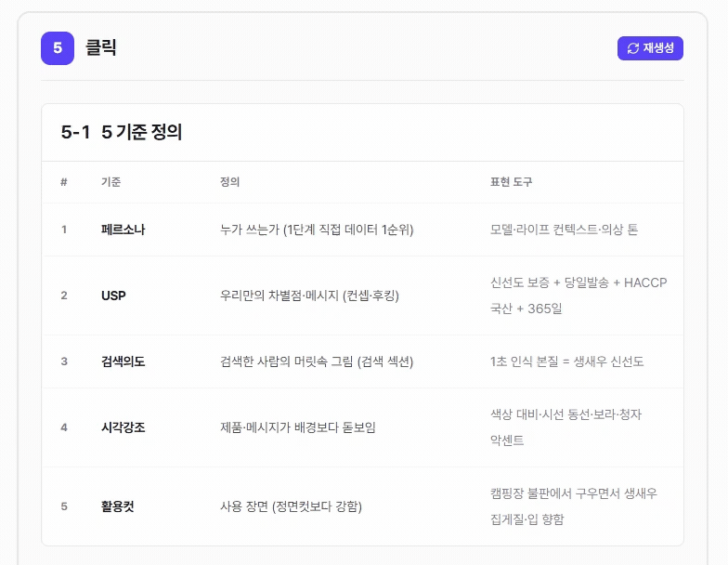Select the 시각강조 criterion cell
The height and width of the screenshot is (565, 728).
click(123, 427)
